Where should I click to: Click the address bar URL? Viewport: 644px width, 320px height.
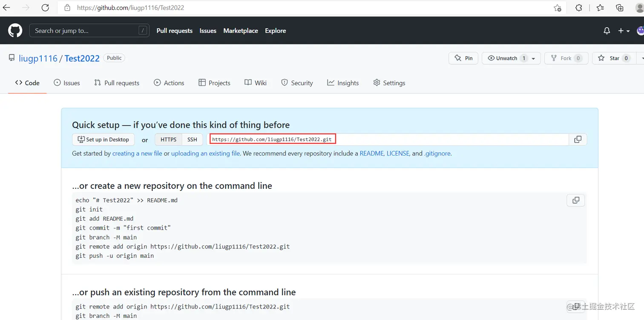(x=130, y=8)
